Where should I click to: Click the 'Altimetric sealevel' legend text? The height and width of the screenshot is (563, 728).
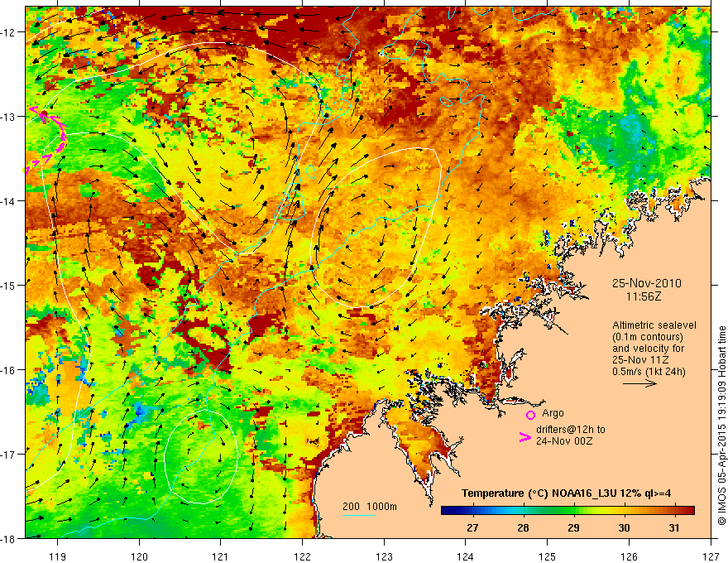coord(654,325)
